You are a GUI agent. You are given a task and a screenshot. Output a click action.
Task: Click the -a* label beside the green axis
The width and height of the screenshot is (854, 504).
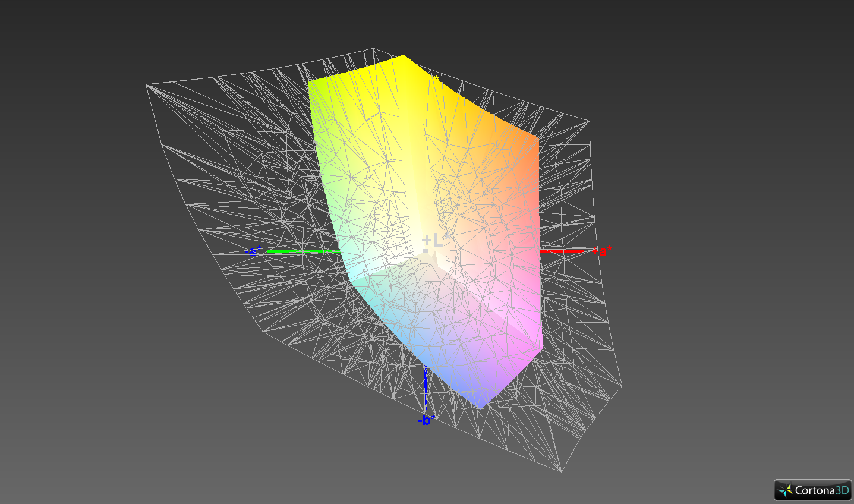(253, 251)
